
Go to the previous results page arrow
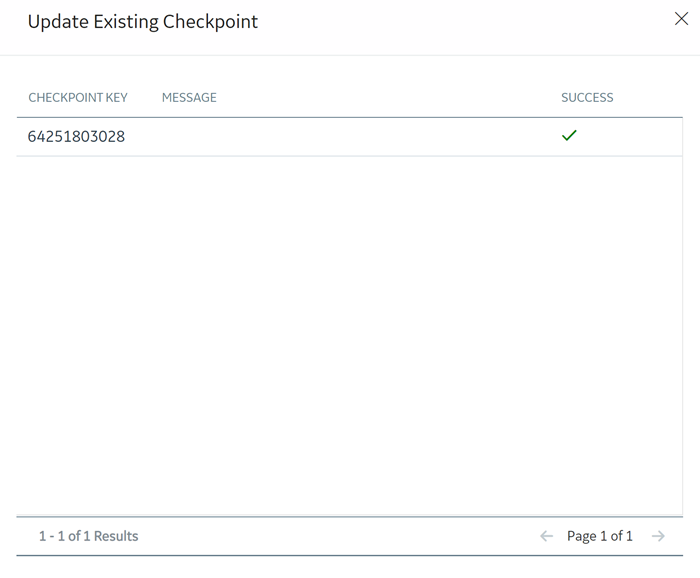click(546, 536)
